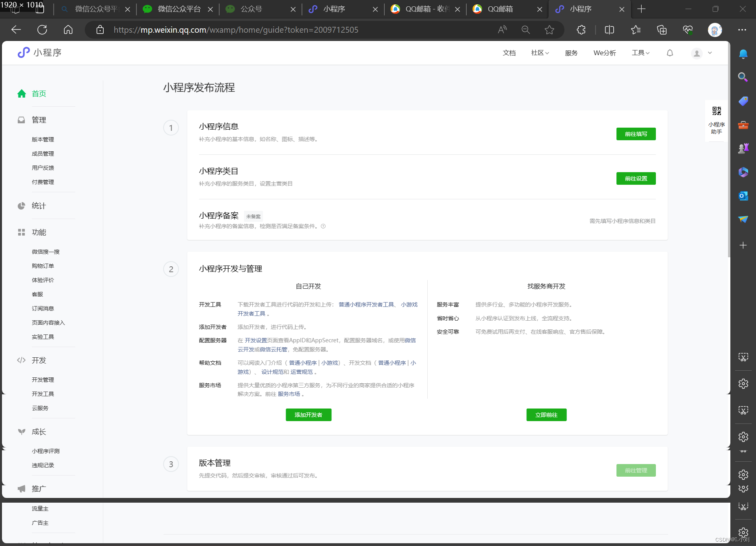Open the Edge sidebar search icon

point(743,77)
